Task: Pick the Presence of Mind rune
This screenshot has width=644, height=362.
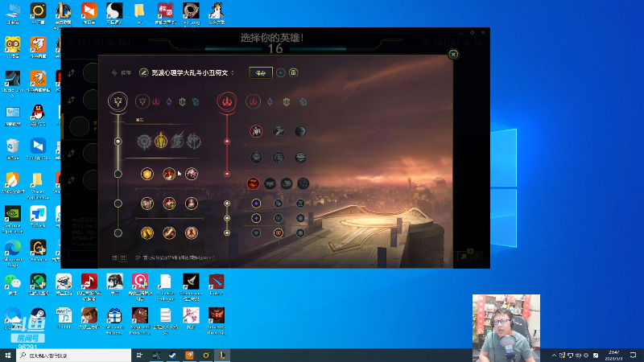Action: [x=192, y=174]
